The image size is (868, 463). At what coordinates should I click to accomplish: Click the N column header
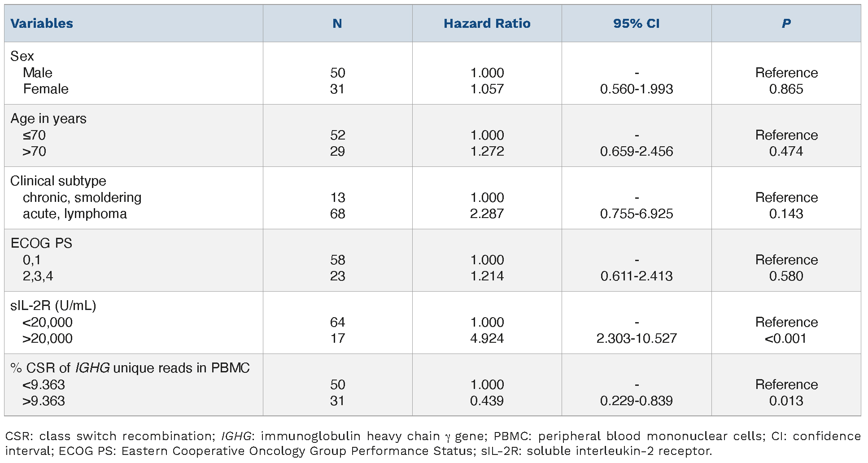[x=337, y=24]
